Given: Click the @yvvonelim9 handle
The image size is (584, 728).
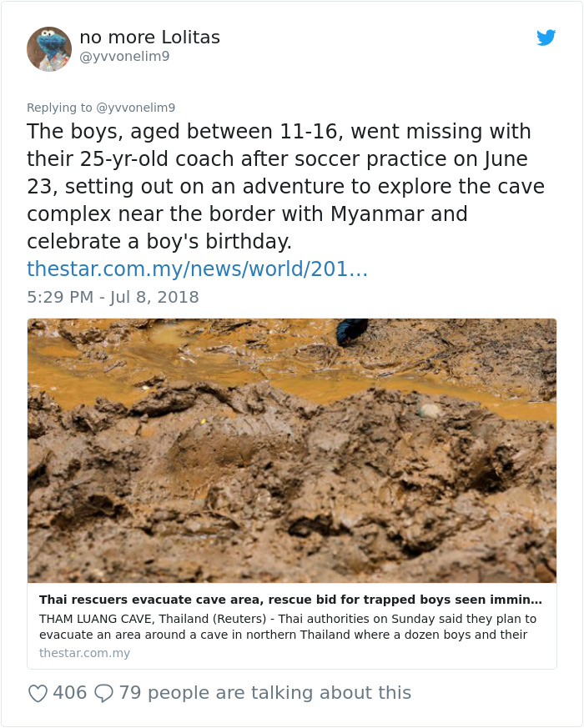Looking at the screenshot, I should point(125,56).
